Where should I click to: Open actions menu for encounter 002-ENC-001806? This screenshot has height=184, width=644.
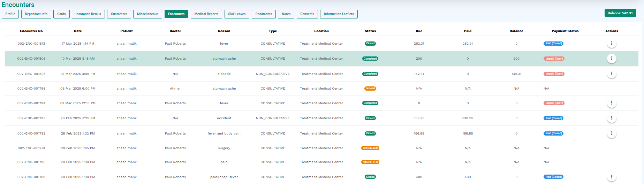point(612,59)
